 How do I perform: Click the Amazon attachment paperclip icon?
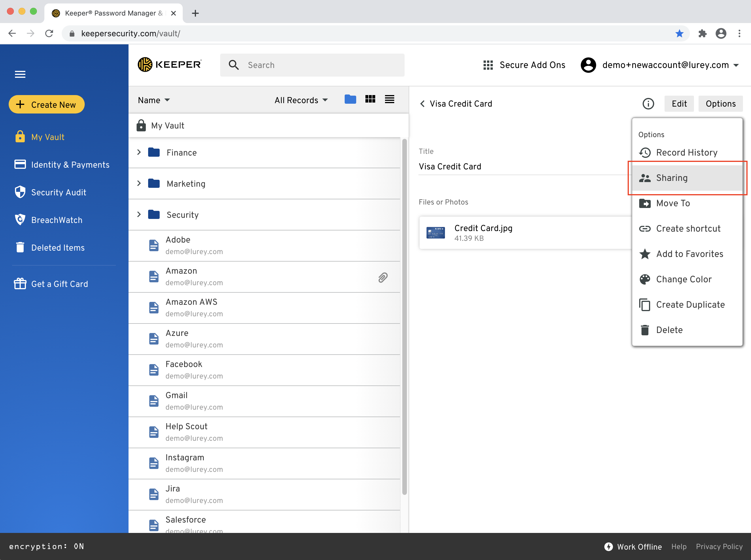[383, 277]
